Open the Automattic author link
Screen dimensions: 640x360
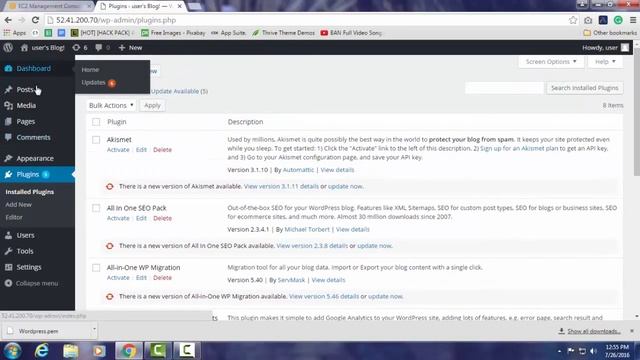coord(298,170)
